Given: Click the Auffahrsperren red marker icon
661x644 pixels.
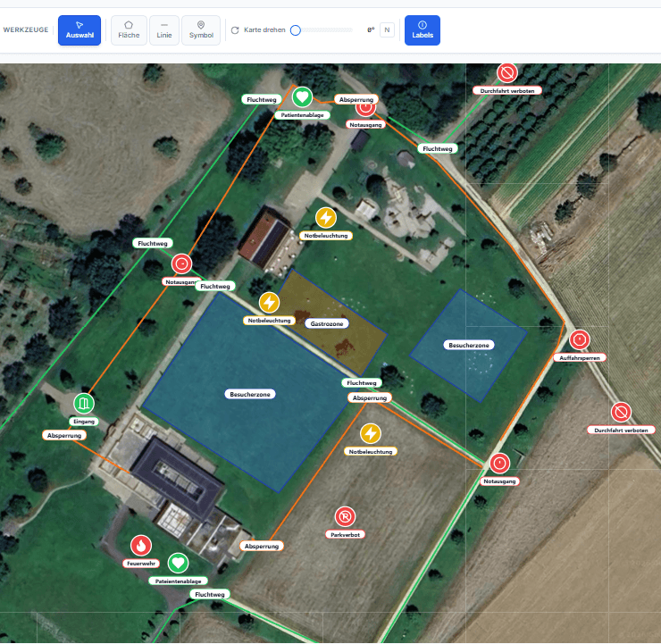Looking at the screenshot, I should (580, 339).
